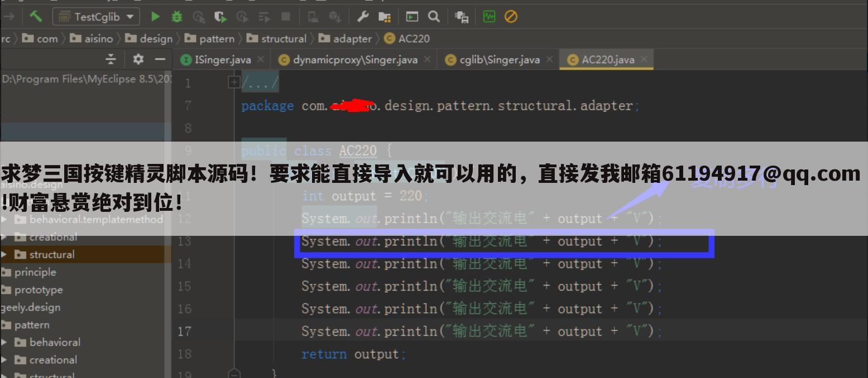Screen dimensions: 868x378
Task: Select the 'adapter' breadcrumb
Action: 345,38
